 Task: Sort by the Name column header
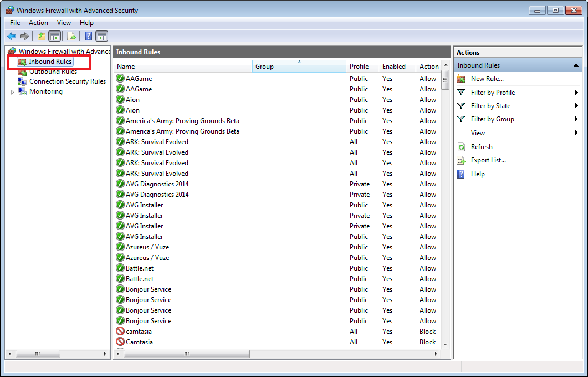(x=183, y=67)
